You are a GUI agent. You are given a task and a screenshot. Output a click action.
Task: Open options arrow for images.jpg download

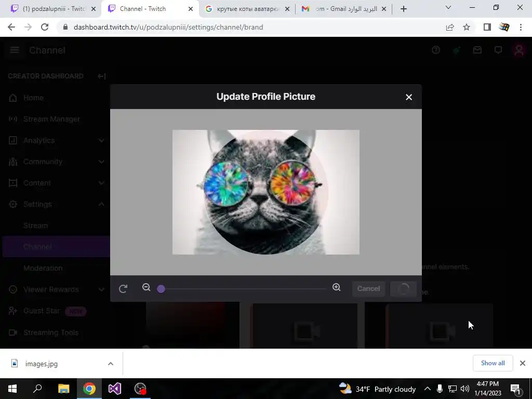coord(111,364)
